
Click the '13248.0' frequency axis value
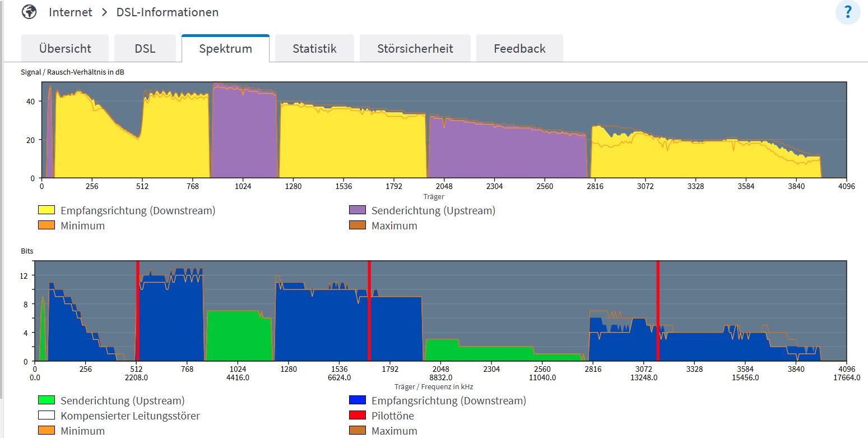(644, 377)
